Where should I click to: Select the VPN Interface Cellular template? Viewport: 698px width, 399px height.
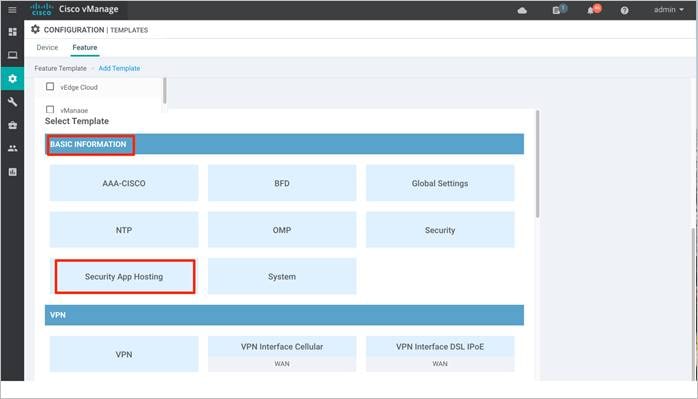(x=282, y=354)
